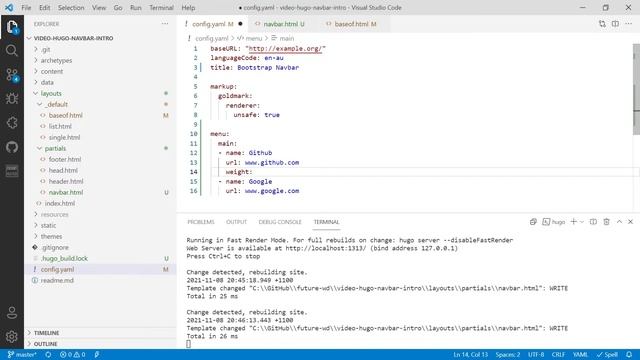The image size is (640, 360).
Task: Open the Accounts menu icon
Action: pyautogui.click(x=12, y=313)
